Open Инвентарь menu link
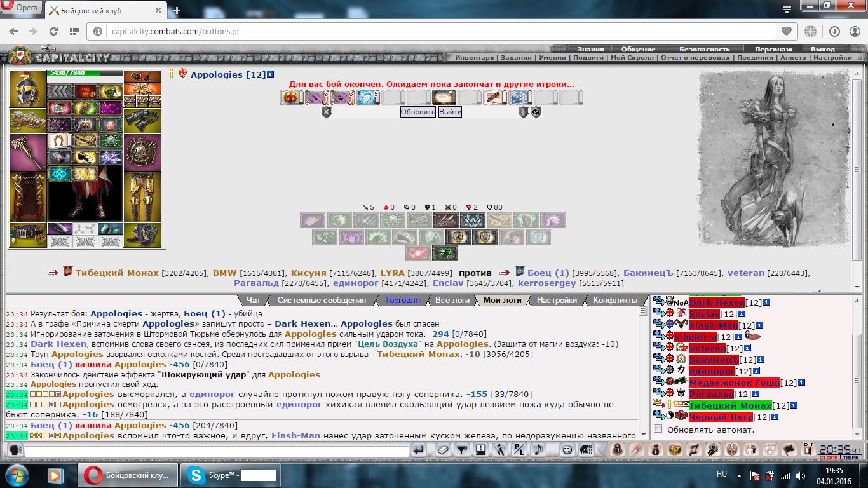The width and height of the screenshot is (868, 488). pyautogui.click(x=475, y=57)
